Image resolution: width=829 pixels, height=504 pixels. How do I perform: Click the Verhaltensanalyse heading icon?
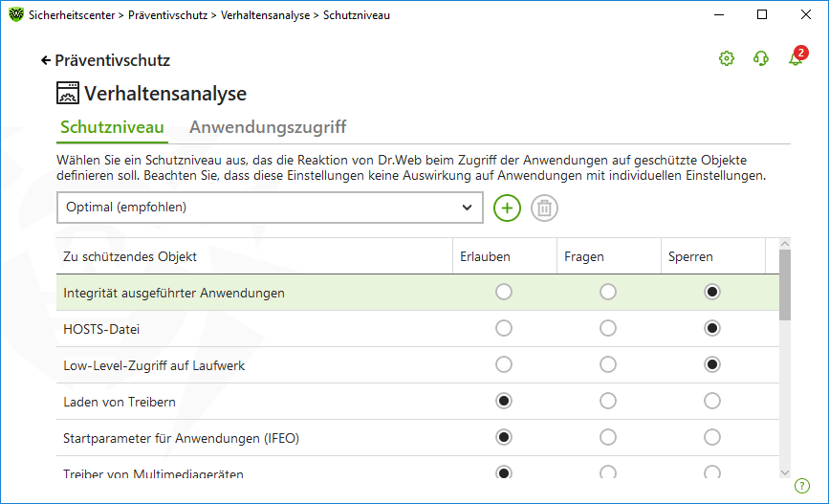[x=68, y=93]
